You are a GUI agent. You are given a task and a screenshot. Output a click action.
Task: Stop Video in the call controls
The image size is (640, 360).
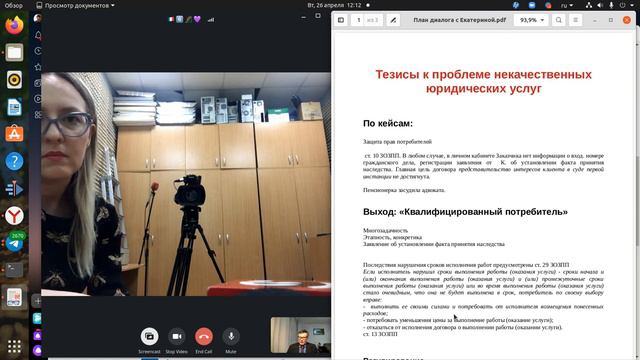coord(177,337)
